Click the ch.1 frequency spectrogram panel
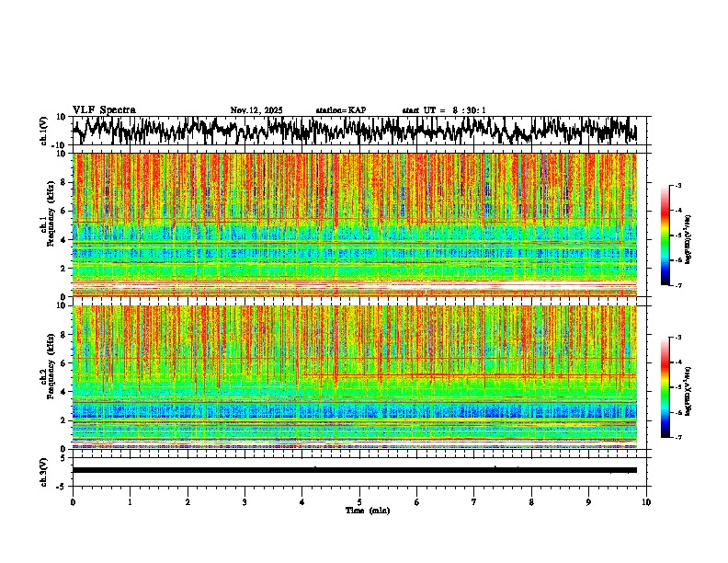 (x=355, y=224)
